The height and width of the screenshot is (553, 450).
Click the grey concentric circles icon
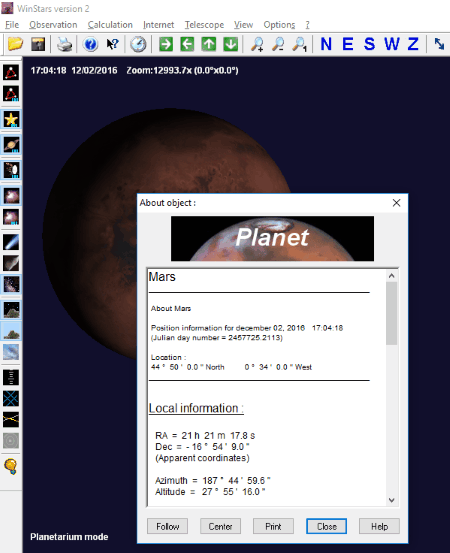point(11,441)
